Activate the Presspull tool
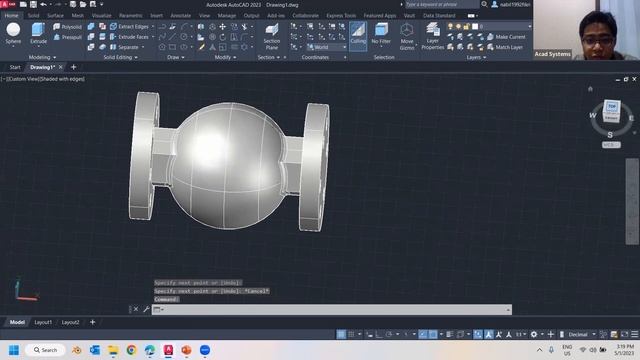This screenshot has height=360, width=640. [67, 37]
